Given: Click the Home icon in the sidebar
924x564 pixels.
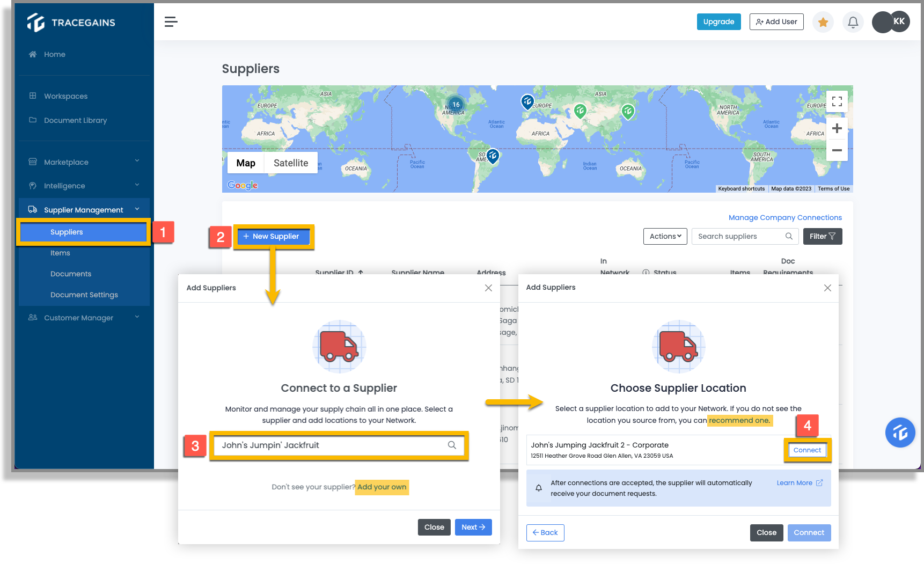Looking at the screenshot, I should 33,54.
